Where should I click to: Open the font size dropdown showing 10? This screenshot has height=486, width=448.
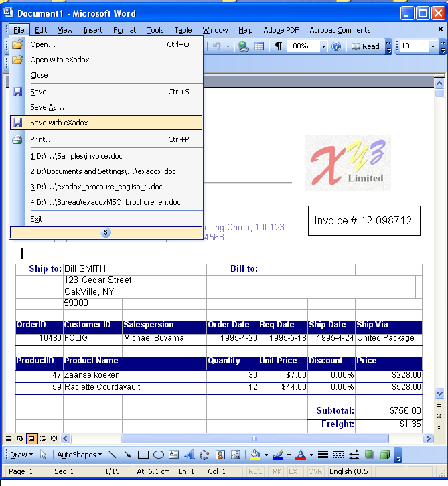pyautogui.click(x=433, y=46)
